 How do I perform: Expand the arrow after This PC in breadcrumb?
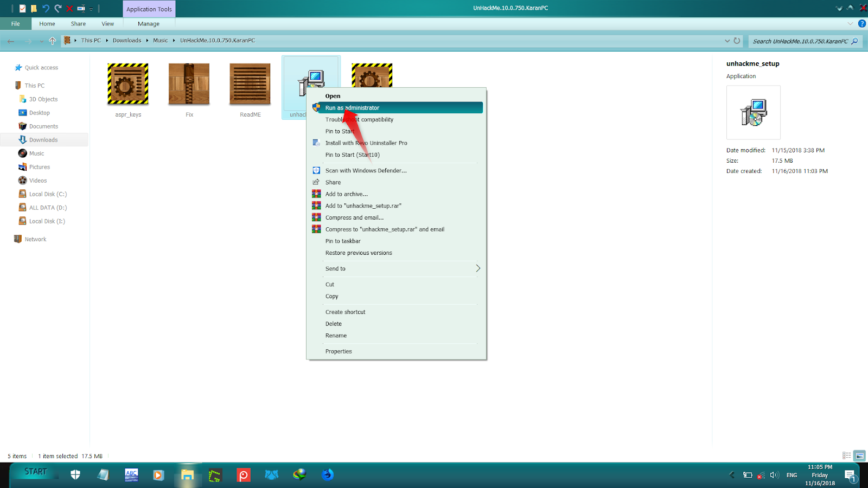pyautogui.click(x=107, y=41)
